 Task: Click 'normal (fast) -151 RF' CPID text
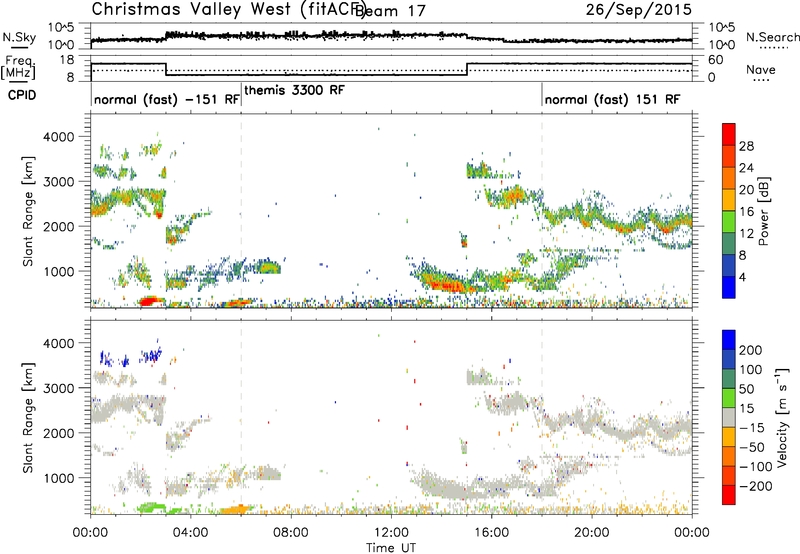click(x=167, y=100)
